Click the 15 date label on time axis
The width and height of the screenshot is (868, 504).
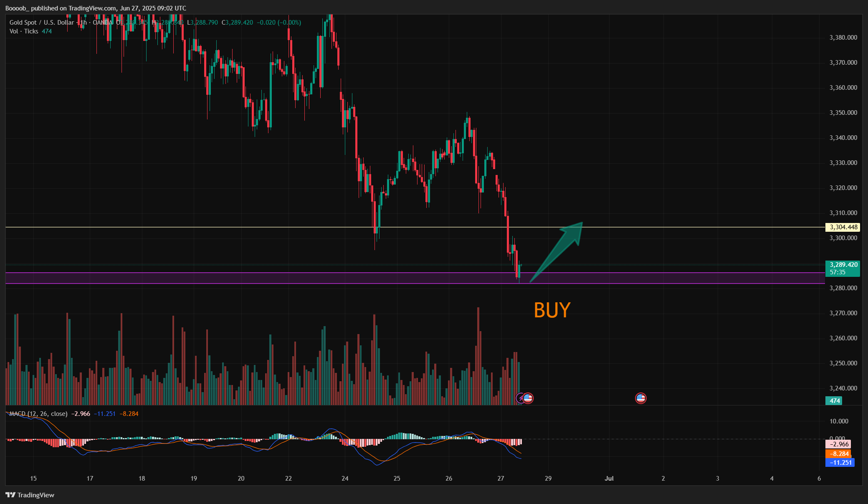click(x=33, y=479)
